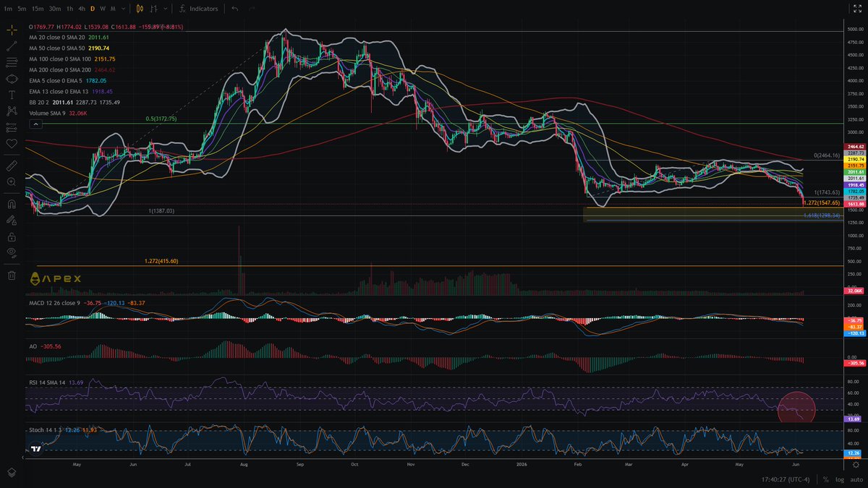Select the M monthly interval

(113, 9)
